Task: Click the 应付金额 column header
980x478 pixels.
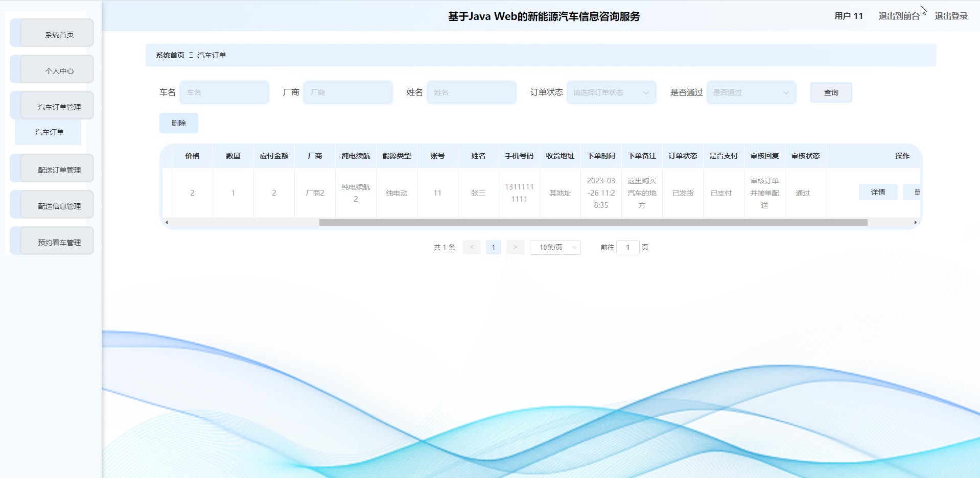Action: pyautogui.click(x=274, y=156)
